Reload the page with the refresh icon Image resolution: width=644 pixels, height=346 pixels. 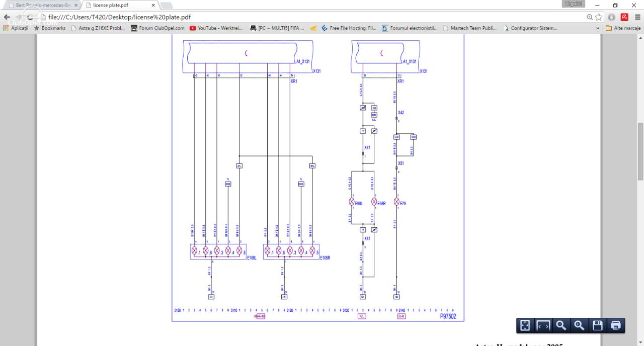[31, 17]
